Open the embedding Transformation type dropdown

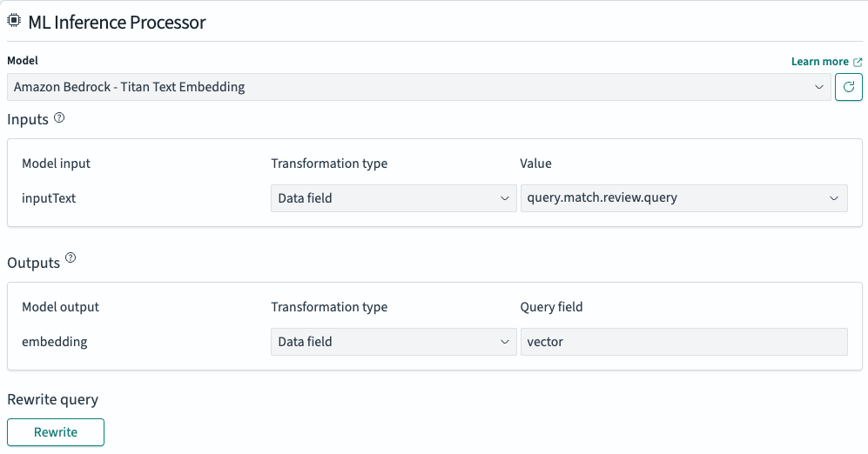394,342
